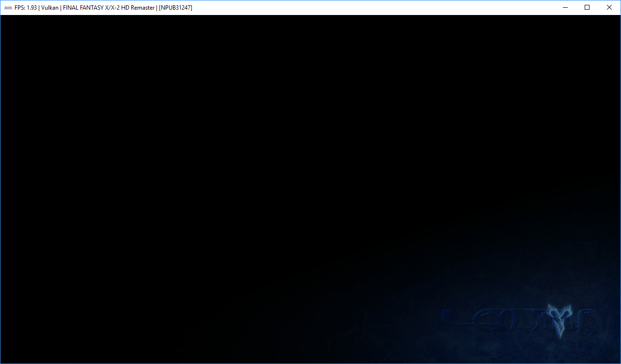Click the last letter of the Loading logo
The height and width of the screenshot is (364, 621).
tap(588, 322)
